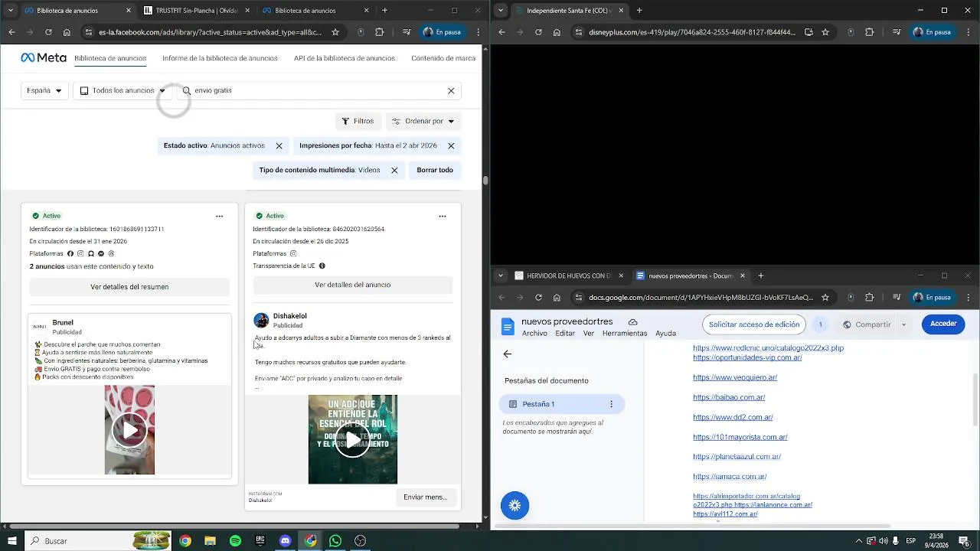Click the Dishakelol profile avatar
The image size is (980, 551).
coord(261,320)
